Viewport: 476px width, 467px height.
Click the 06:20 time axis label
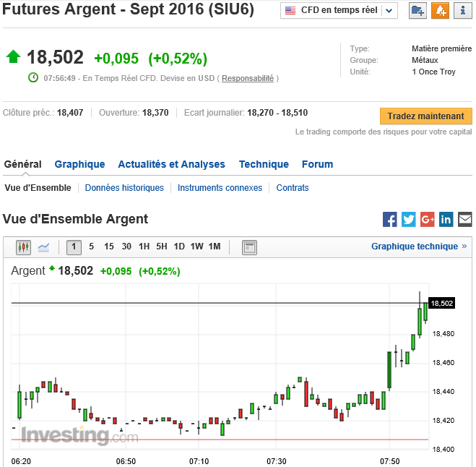[21, 461]
